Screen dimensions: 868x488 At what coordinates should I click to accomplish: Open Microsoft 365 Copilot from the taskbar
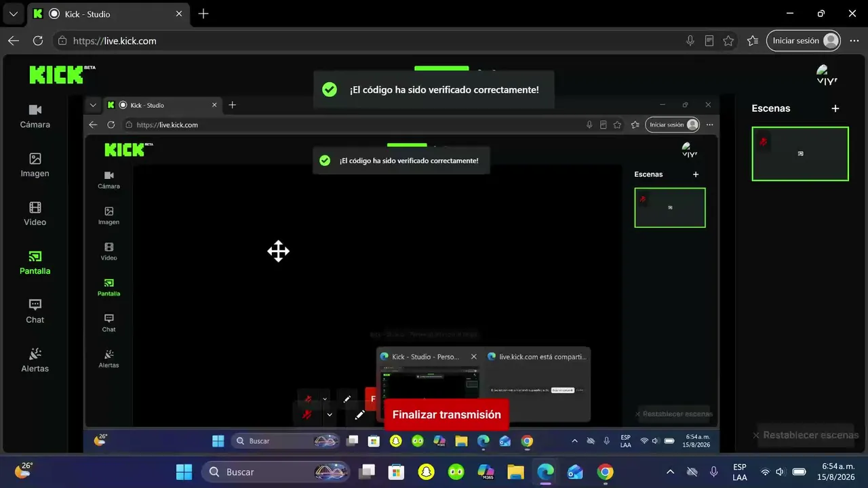pyautogui.click(x=486, y=472)
